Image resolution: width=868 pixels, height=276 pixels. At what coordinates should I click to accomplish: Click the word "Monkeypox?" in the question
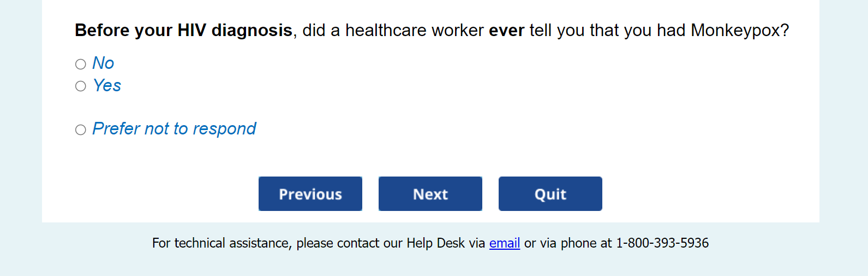[740, 31]
